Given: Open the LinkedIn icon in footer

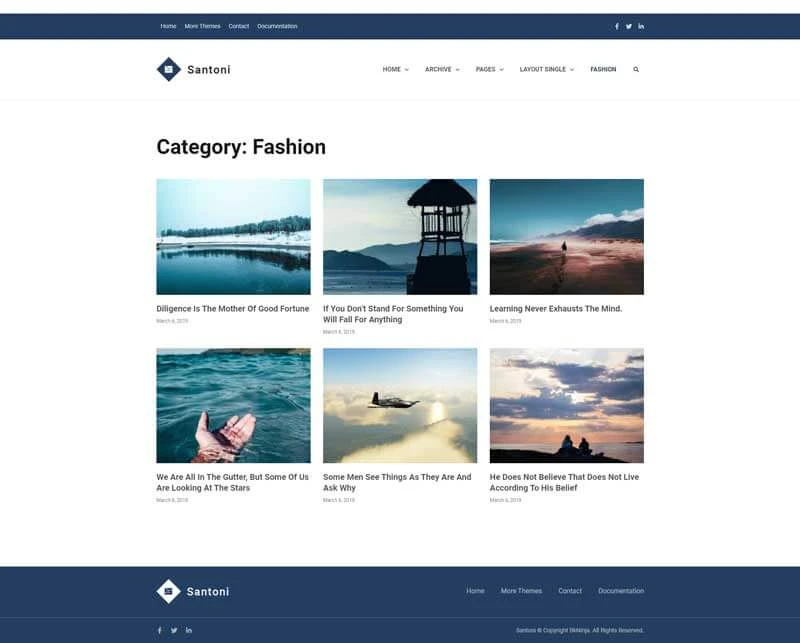Looking at the screenshot, I should pyautogui.click(x=189, y=630).
